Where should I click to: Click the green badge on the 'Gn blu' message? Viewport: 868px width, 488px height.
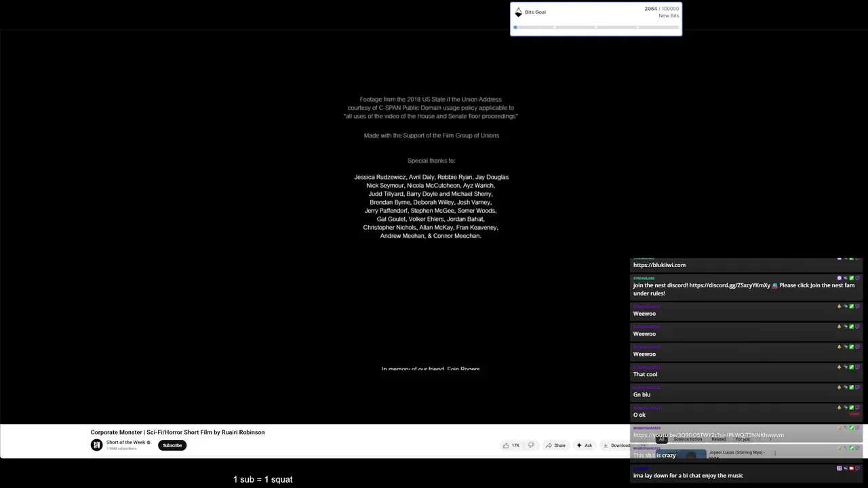point(852,388)
